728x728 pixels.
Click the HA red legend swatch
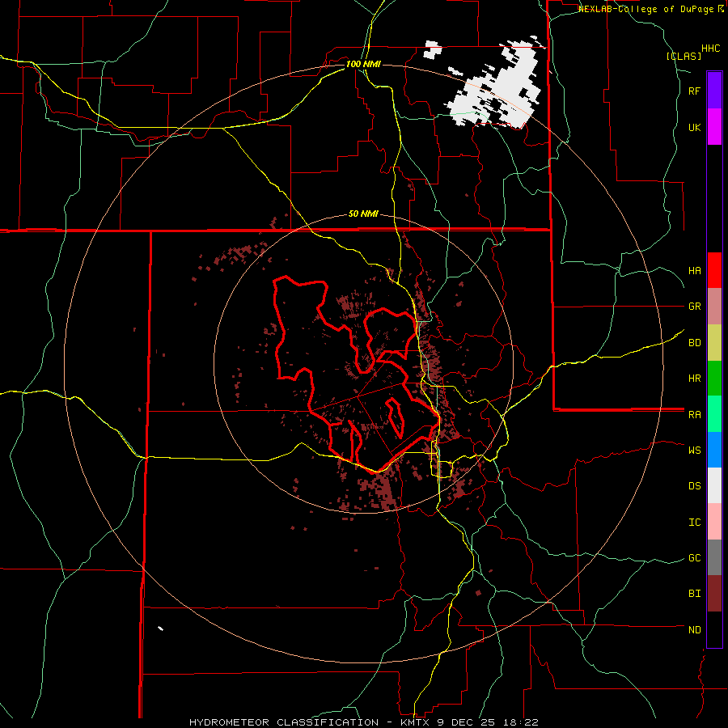point(714,270)
